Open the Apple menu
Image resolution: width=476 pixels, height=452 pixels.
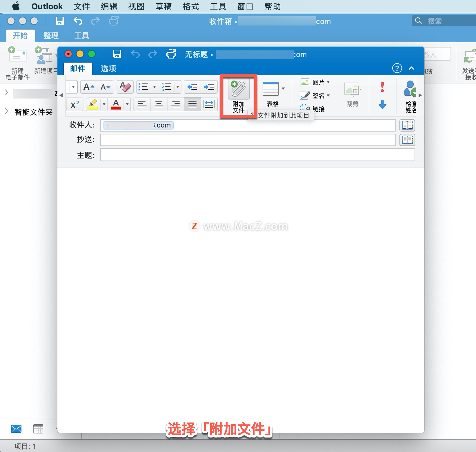16,6
